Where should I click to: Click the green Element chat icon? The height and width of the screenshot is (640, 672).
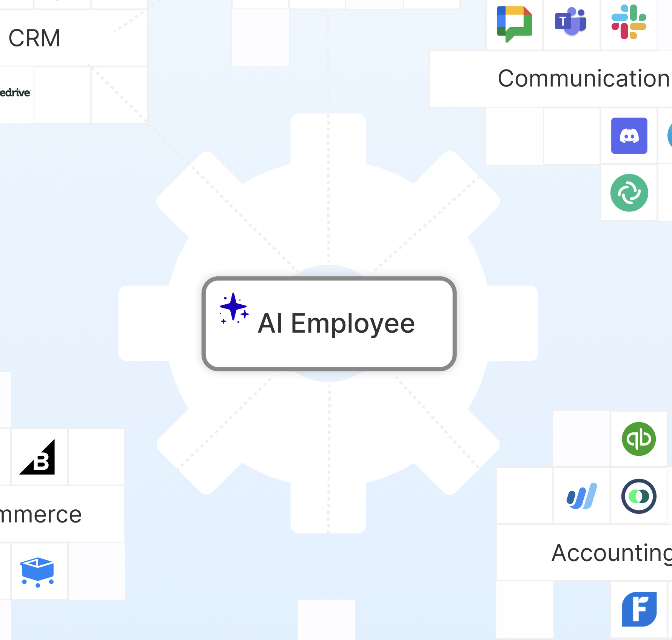point(629,193)
